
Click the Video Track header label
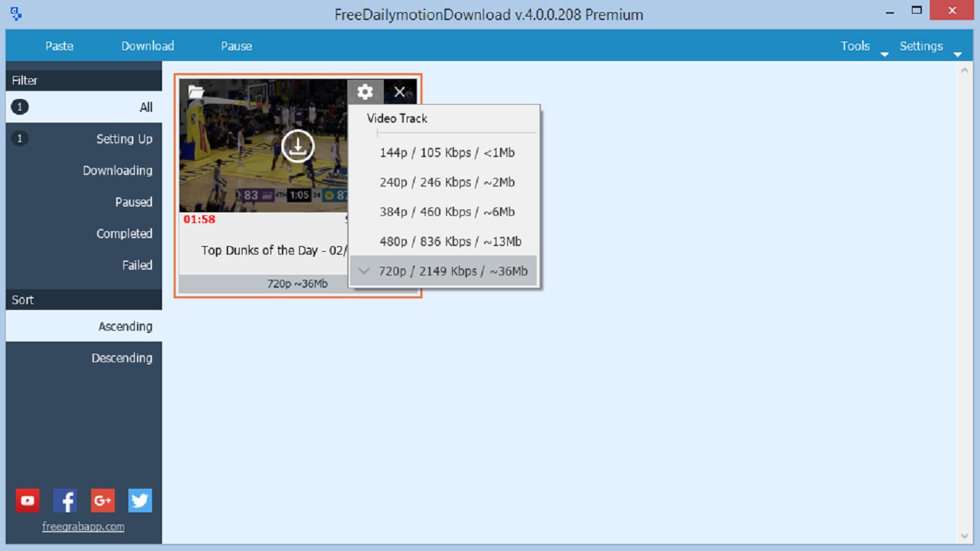pyautogui.click(x=397, y=118)
